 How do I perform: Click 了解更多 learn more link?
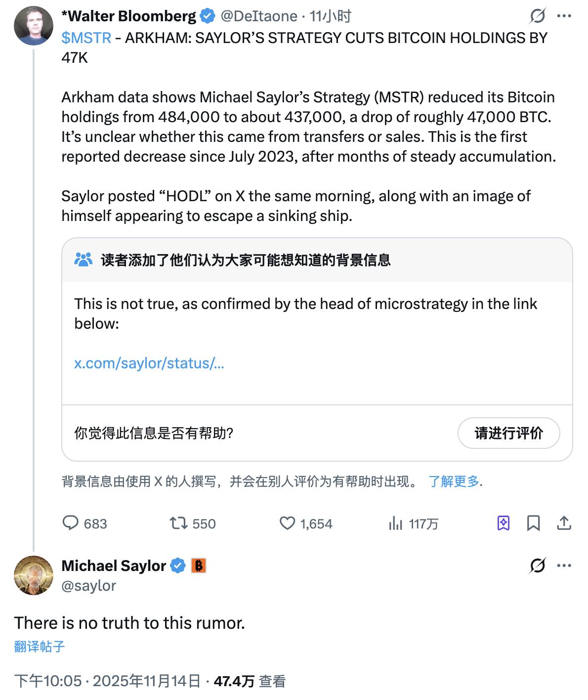[x=454, y=481]
